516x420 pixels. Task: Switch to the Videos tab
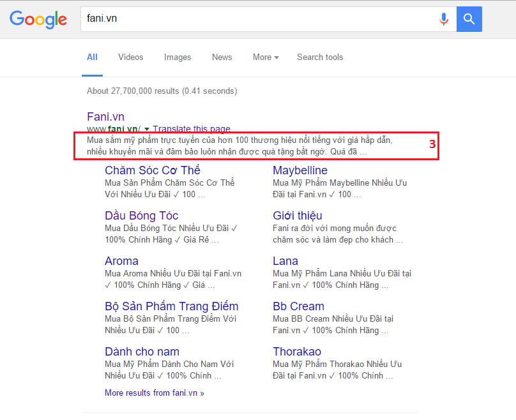131,57
